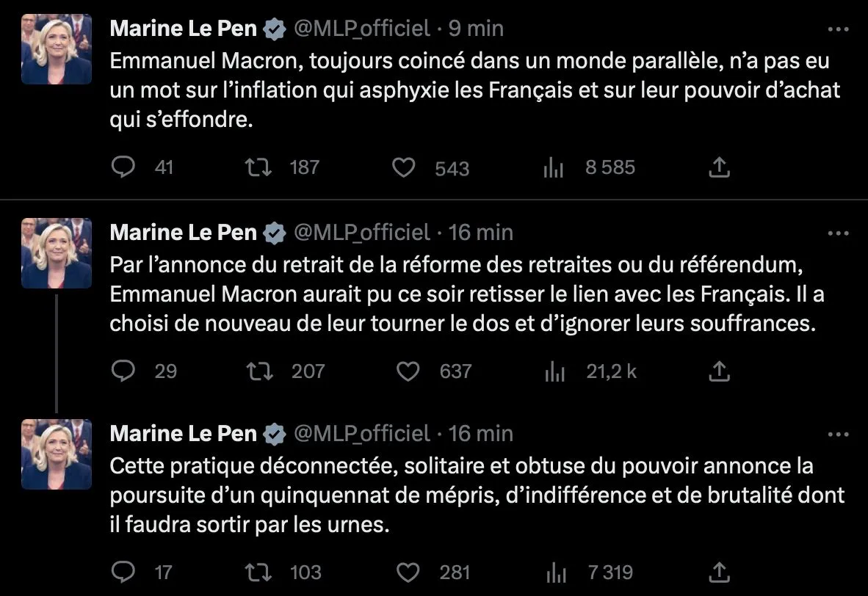Image resolution: width=868 pixels, height=596 pixels.
Task: Share the first tweet about inflation
Action: (x=720, y=168)
